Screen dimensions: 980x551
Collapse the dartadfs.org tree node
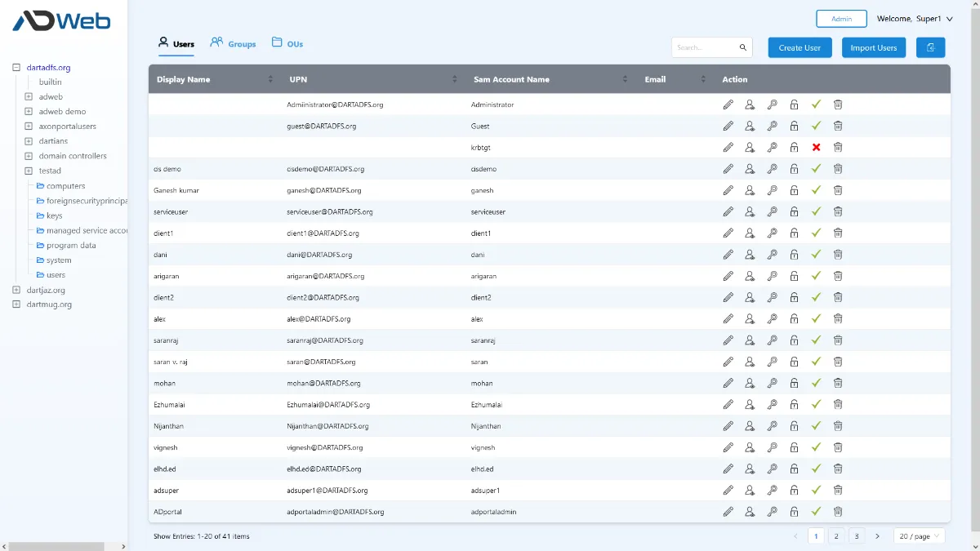click(16, 68)
